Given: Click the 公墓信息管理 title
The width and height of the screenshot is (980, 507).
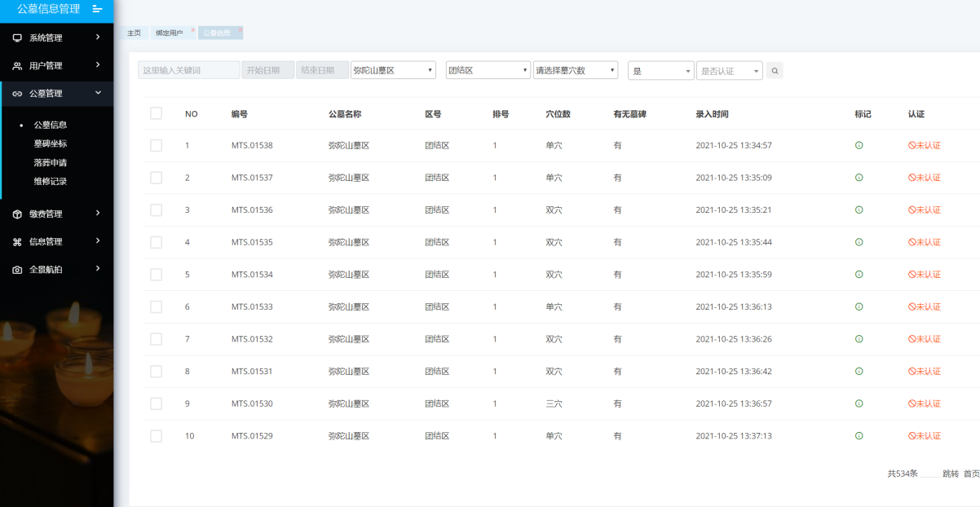Looking at the screenshot, I should pos(49,9).
